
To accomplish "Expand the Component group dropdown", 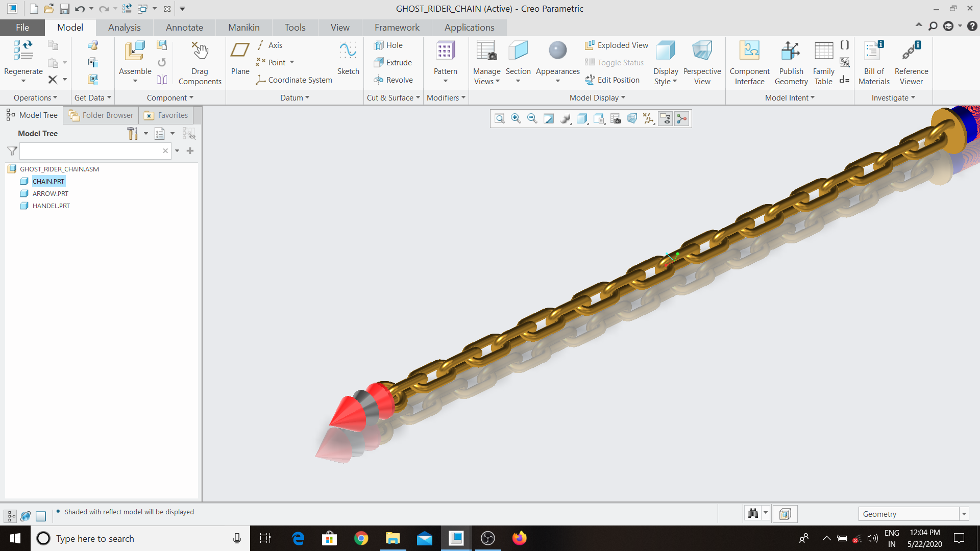I will point(170,97).
